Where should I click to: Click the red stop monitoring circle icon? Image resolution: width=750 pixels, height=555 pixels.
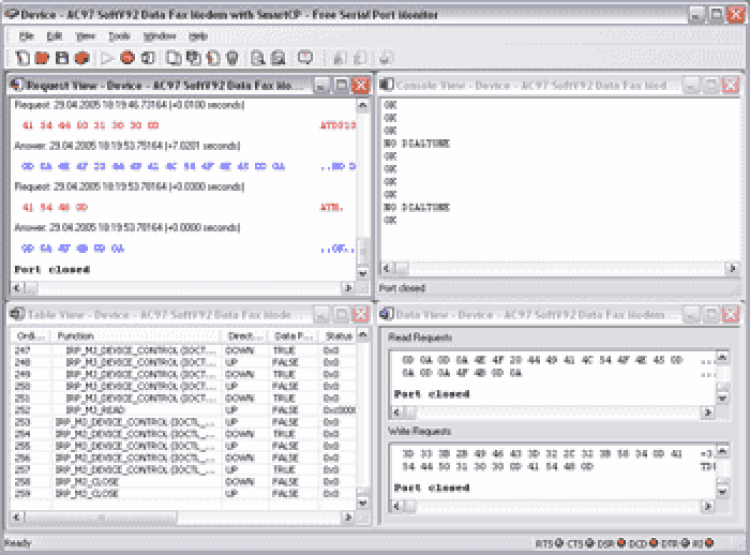click(128, 58)
